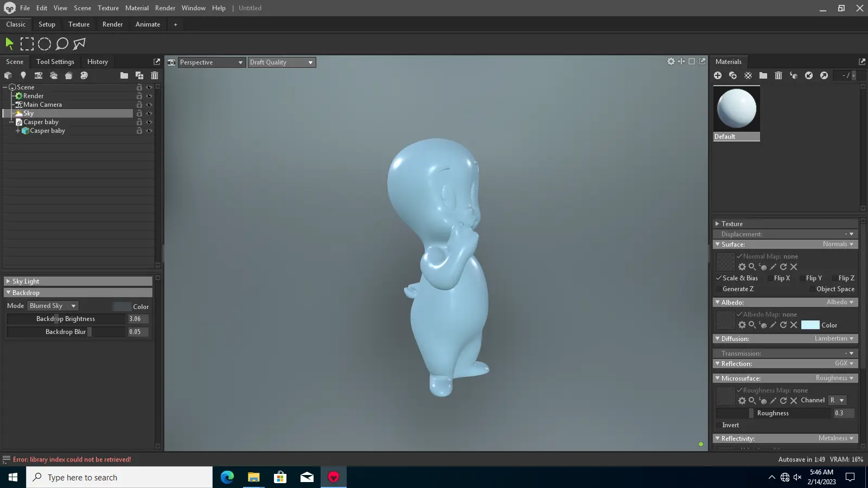
Task: Open the Draft Quality dropdown
Action: [282, 62]
